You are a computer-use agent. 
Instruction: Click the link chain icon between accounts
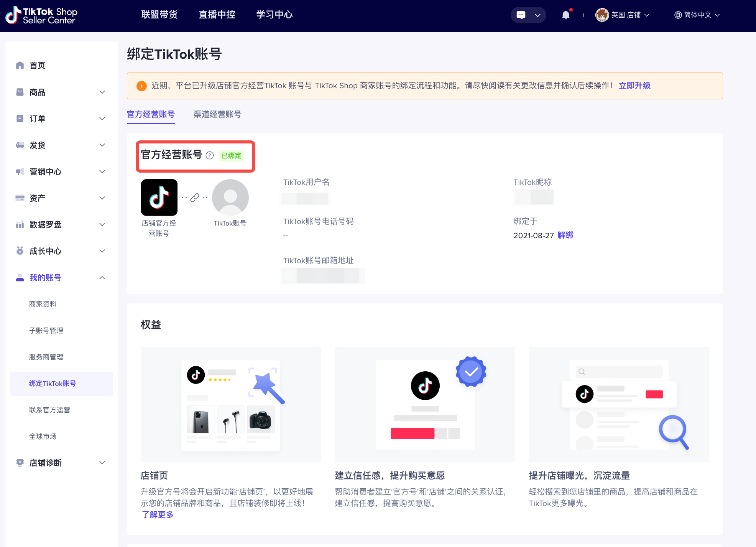[195, 197]
